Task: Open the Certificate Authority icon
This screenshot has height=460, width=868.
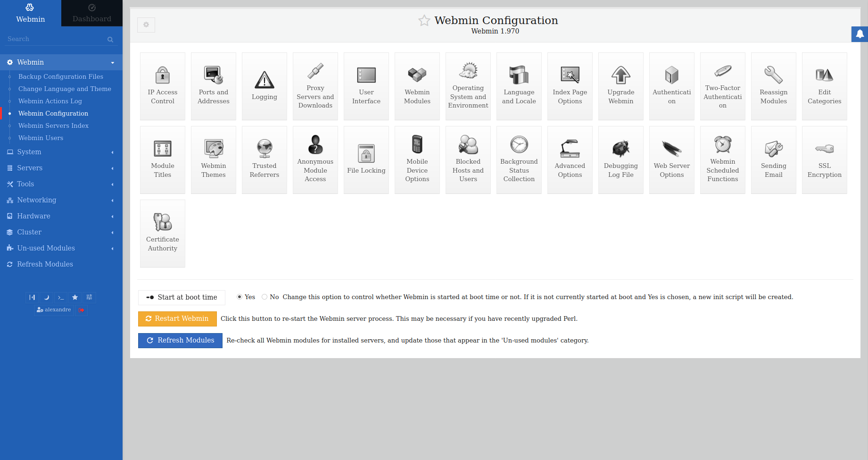Action: pos(162,223)
